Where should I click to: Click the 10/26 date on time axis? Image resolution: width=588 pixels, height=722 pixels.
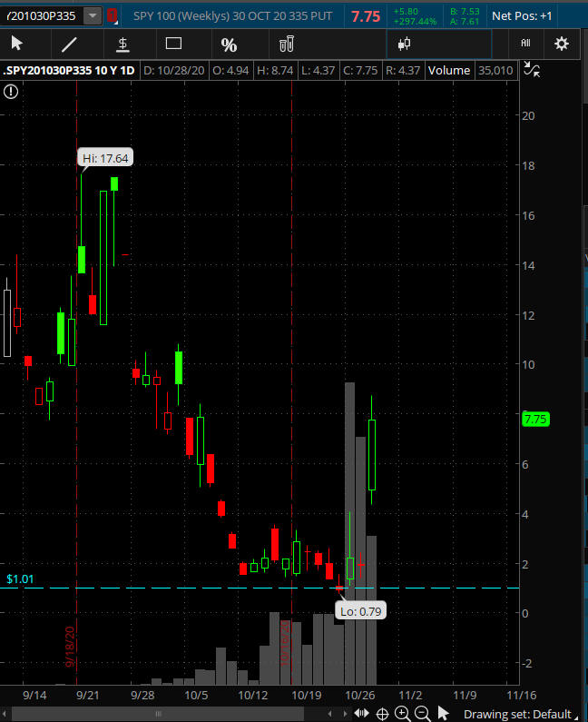pyautogui.click(x=360, y=695)
